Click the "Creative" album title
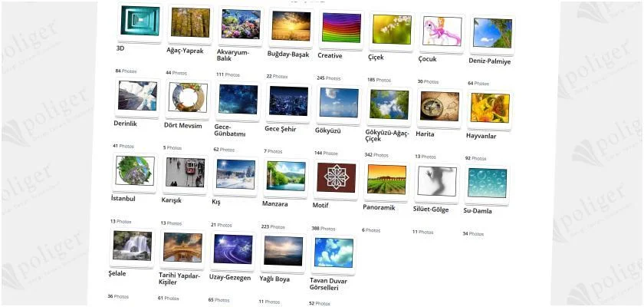Image resolution: width=644 pixels, height=307 pixels. pos(330,55)
